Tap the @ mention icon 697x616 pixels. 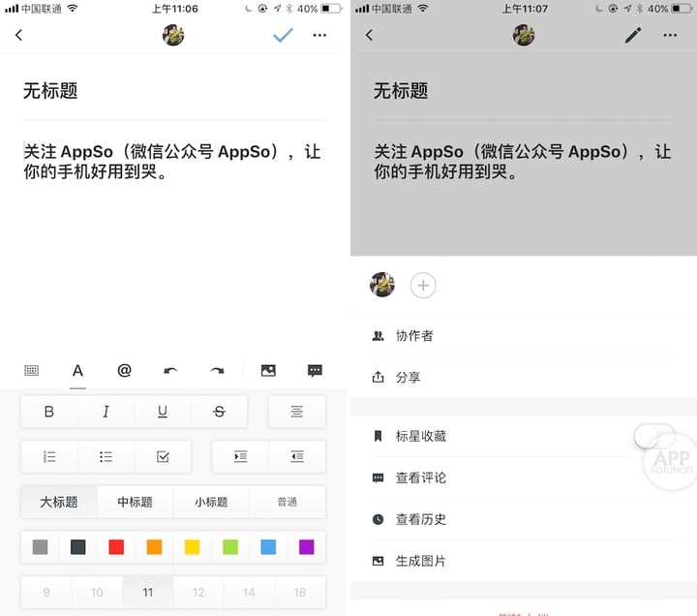125,370
